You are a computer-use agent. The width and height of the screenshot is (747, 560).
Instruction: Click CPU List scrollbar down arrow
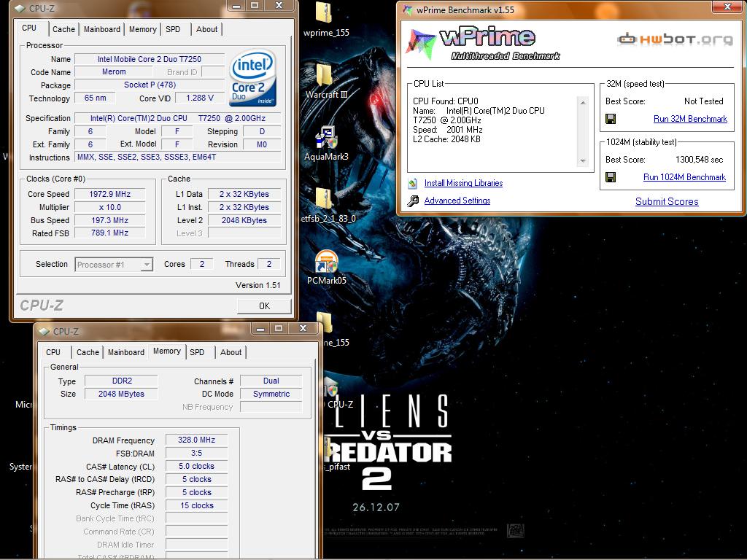(x=583, y=161)
